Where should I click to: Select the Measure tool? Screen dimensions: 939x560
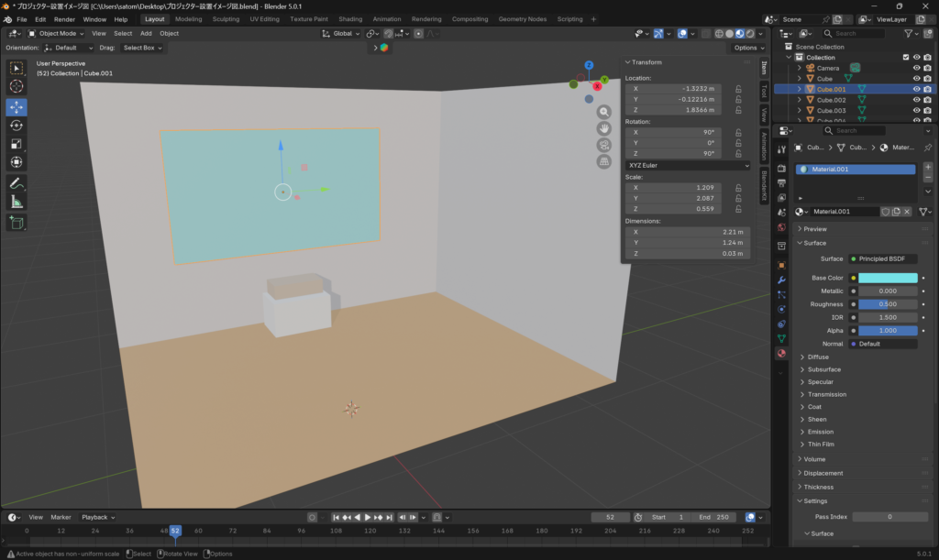coord(17,203)
